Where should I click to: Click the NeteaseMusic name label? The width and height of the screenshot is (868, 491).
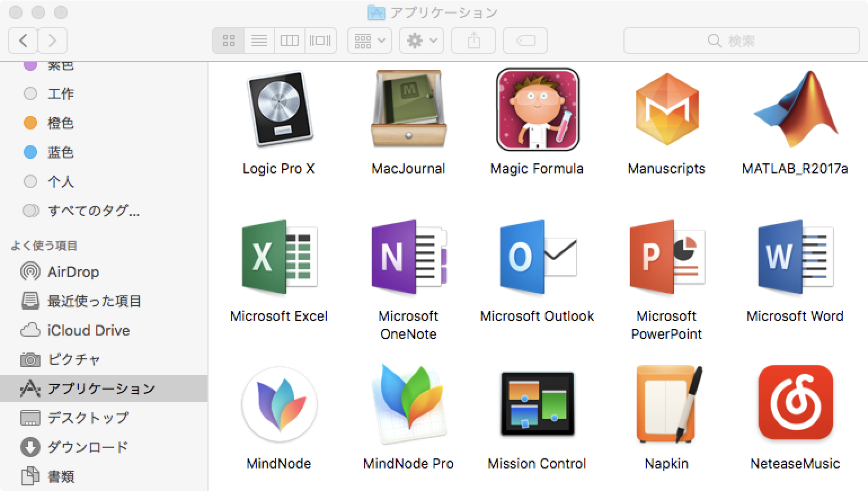click(795, 463)
